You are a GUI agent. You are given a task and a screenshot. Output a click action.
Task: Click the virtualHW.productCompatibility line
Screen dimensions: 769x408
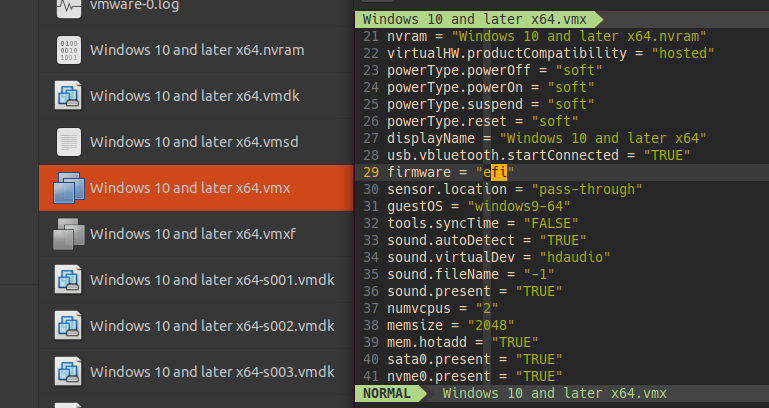pyautogui.click(x=550, y=53)
